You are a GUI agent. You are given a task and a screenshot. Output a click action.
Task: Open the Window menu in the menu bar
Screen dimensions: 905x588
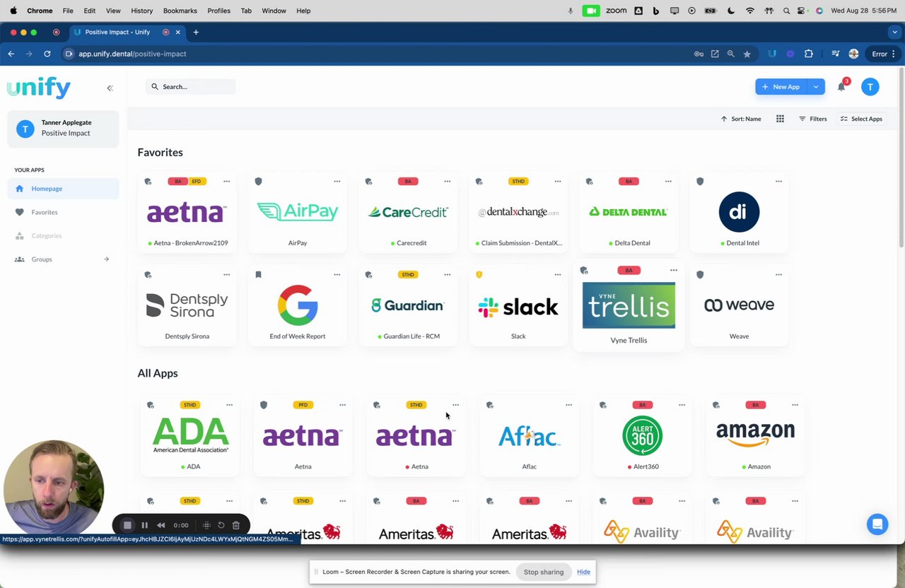coord(274,11)
